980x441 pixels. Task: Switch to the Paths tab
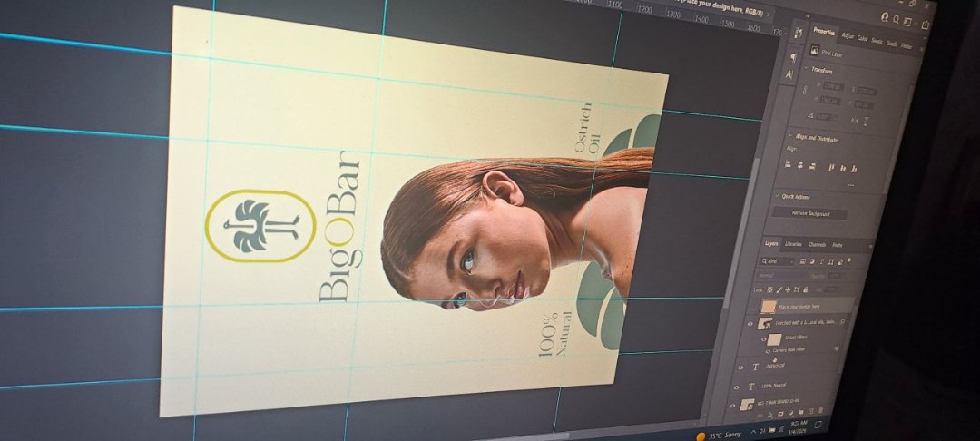837,246
